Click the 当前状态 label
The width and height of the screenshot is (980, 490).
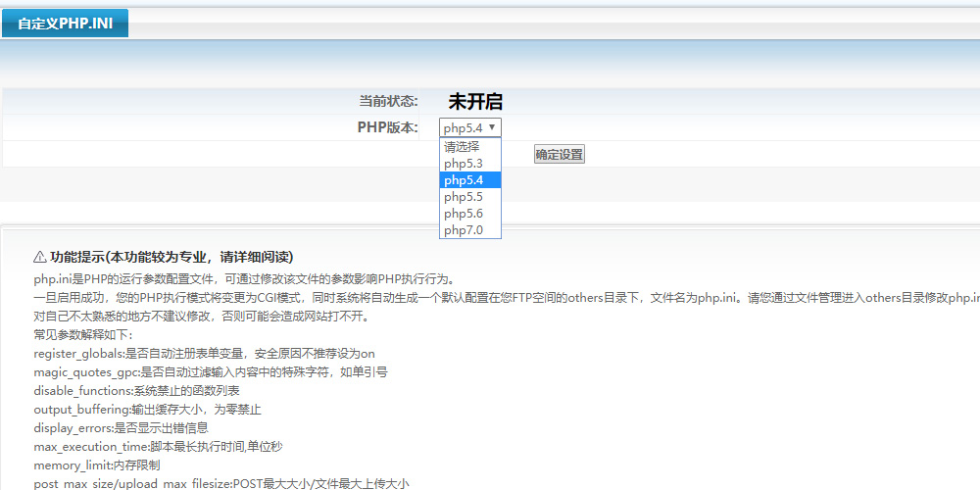(x=388, y=101)
